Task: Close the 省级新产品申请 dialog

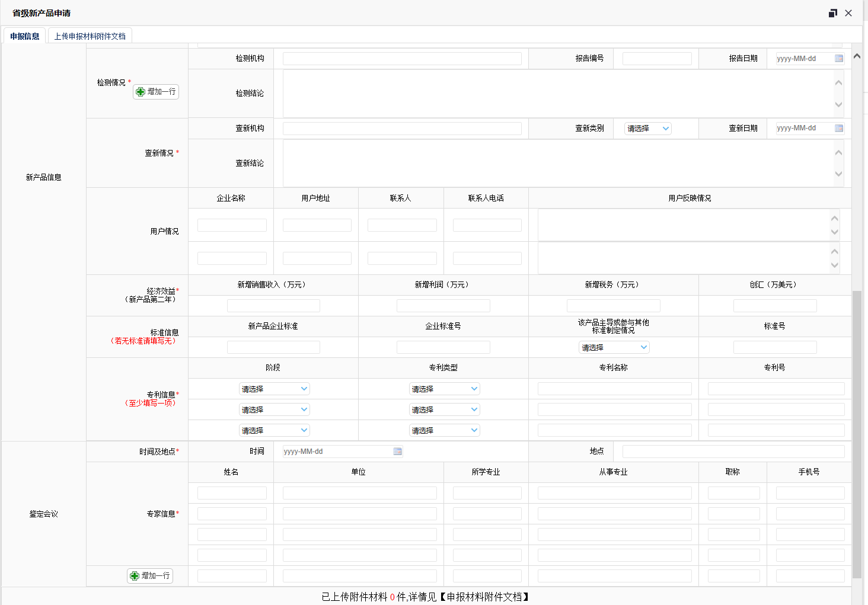Action: pos(848,13)
